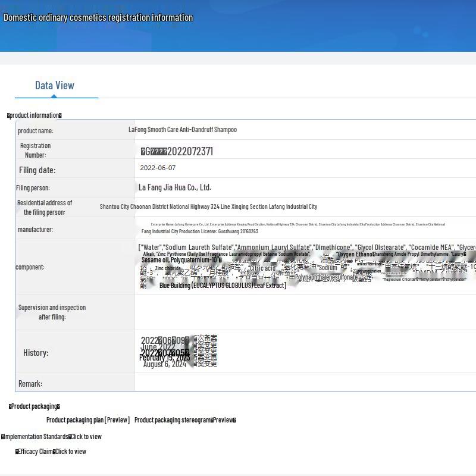476x476 pixels.
Task: Click the Eucalyptus Globulus Leaf Extract ingredient
Action: click(223, 286)
